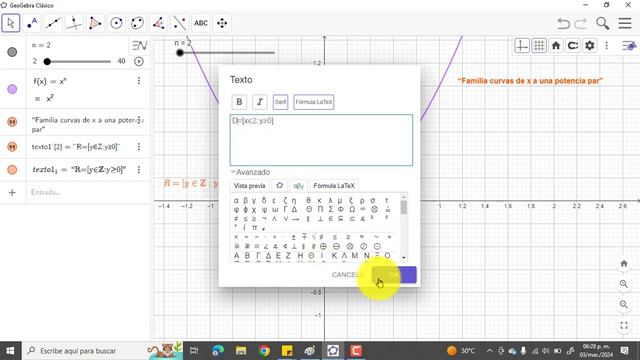
Task: Redo the last undone action
Action: click(581, 23)
